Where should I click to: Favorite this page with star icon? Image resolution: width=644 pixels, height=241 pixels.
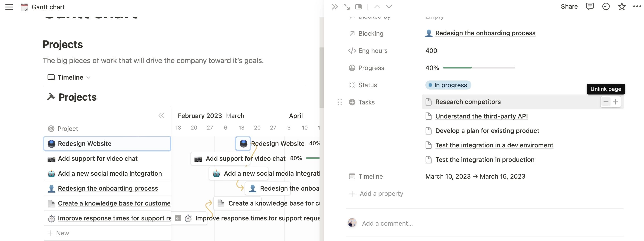click(622, 7)
